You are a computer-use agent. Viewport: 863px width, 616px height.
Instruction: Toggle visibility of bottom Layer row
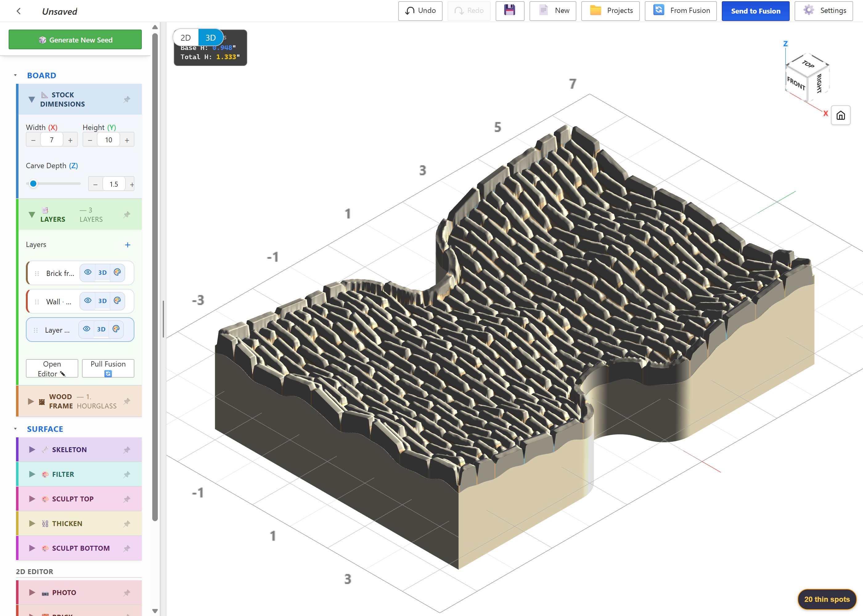(87, 329)
